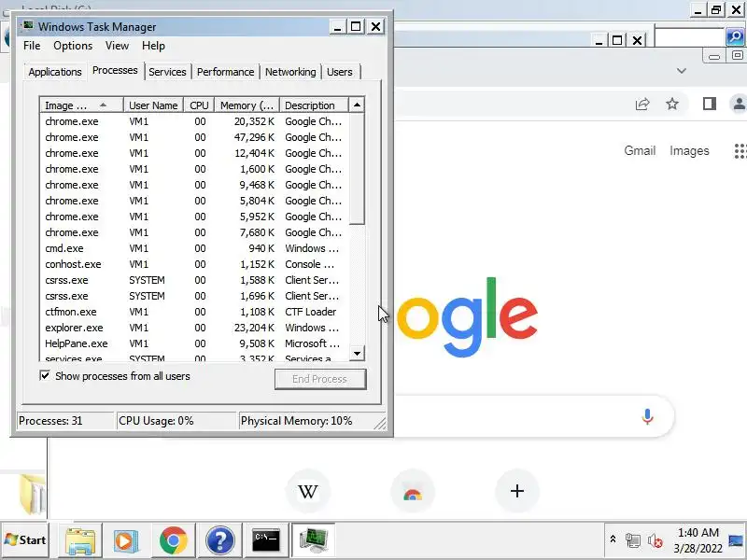Viewport: 747px width, 560px height.
Task: Click the folder icon in the Explorer window
Action: point(33,494)
